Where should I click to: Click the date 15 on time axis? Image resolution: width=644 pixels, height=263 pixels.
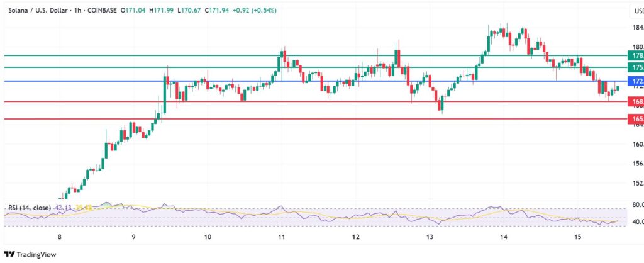tap(578, 237)
